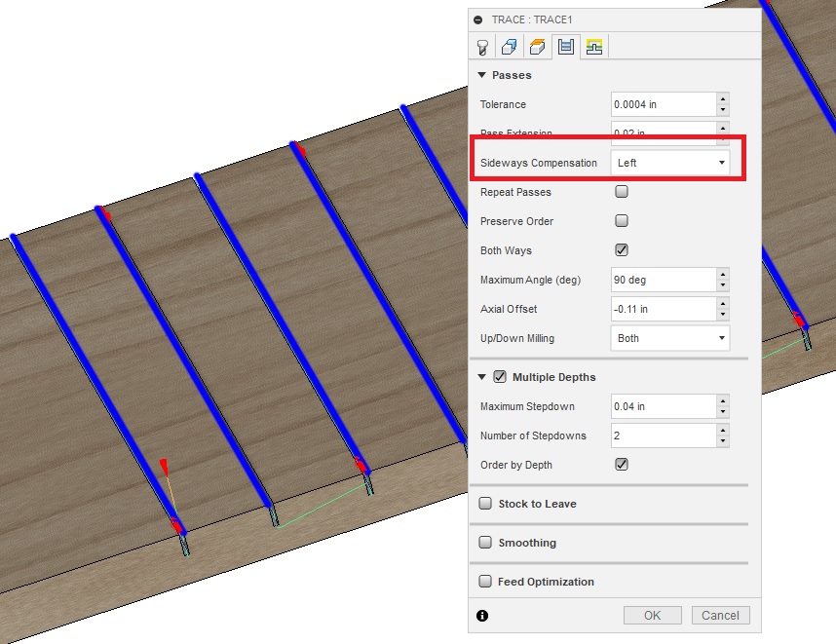Collapse the Multiple Depths section triangle
This screenshot has height=644, width=836.
coord(482,377)
